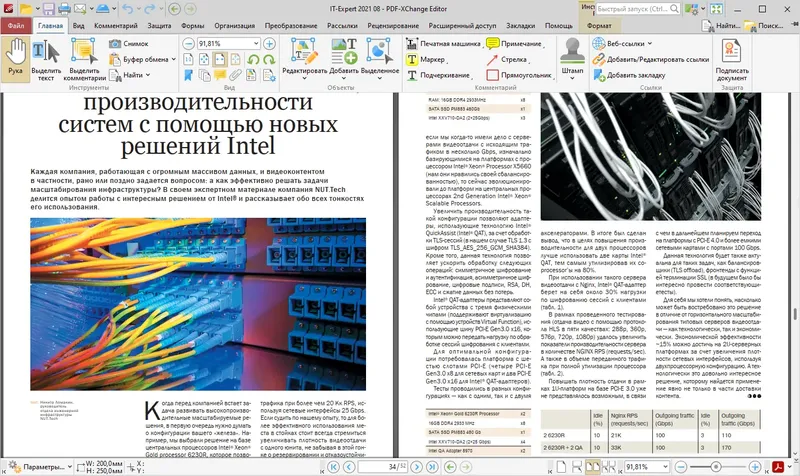Image resolution: width=800 pixels, height=476 pixels.
Task: Add a Примечание sticky note
Action: pos(514,44)
